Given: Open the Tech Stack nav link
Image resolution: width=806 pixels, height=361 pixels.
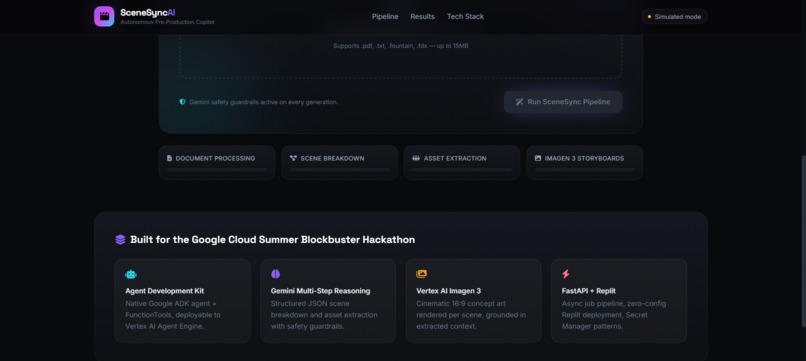Looking at the screenshot, I should pos(465,16).
